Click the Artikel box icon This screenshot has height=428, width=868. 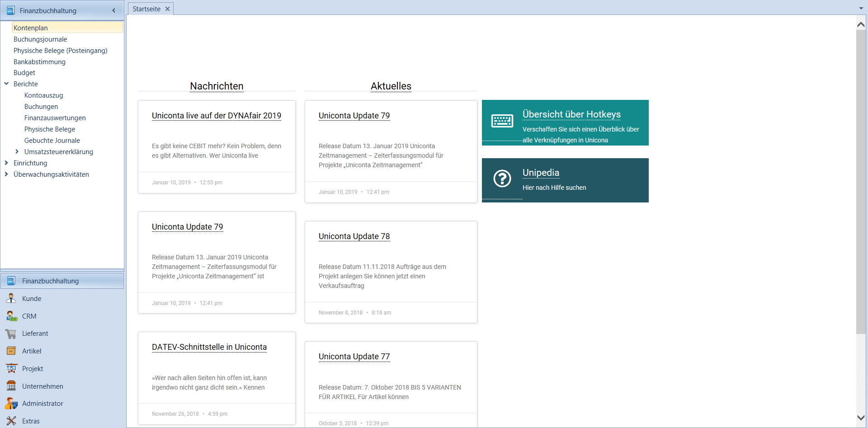(x=11, y=351)
